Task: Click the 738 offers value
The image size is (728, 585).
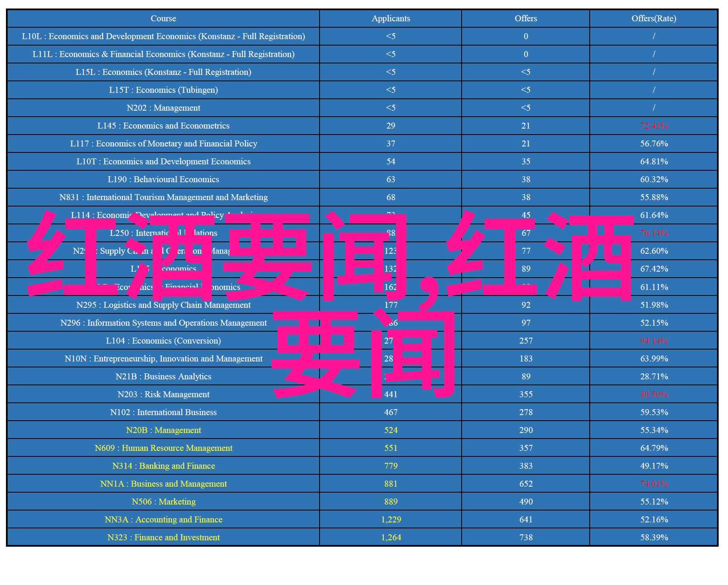Action: [x=526, y=537]
